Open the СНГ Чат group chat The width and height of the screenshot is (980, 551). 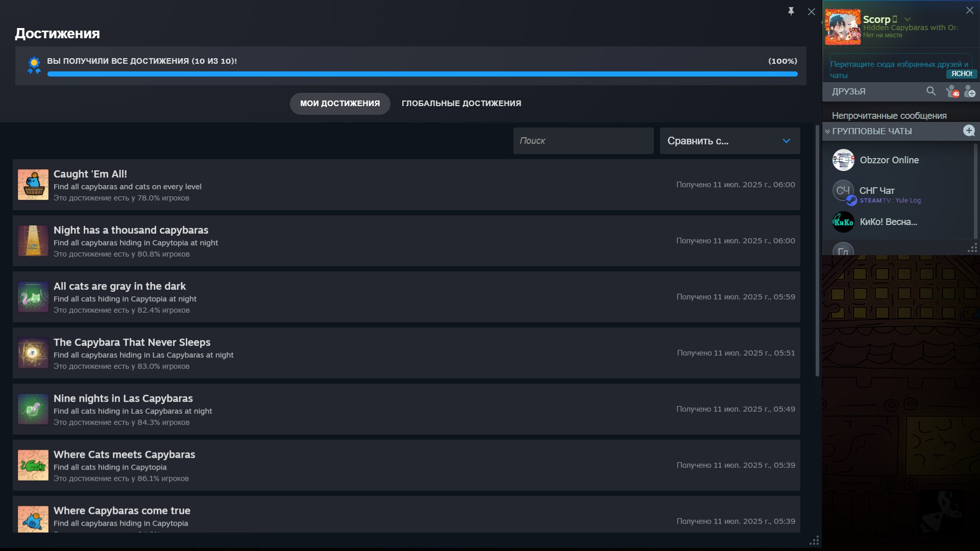pyautogui.click(x=876, y=191)
